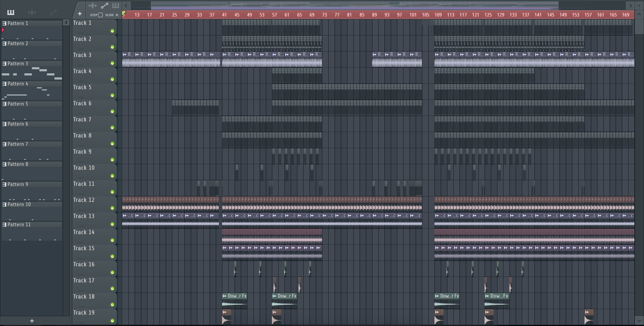Click the Pattern 7 piano icon
Image resolution: width=644 pixels, height=326 pixels.
click(4, 144)
